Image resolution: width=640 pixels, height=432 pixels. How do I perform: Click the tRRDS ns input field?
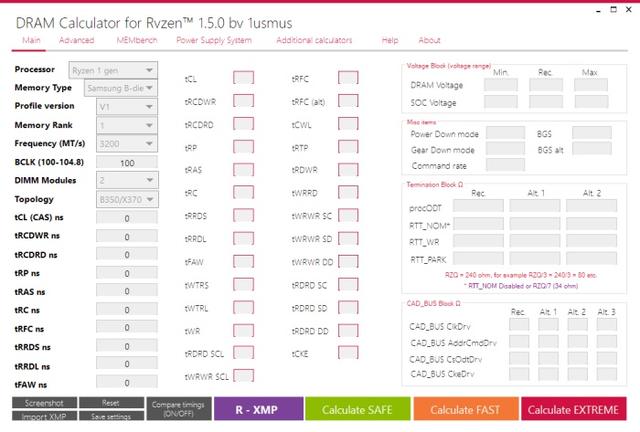[127, 346]
